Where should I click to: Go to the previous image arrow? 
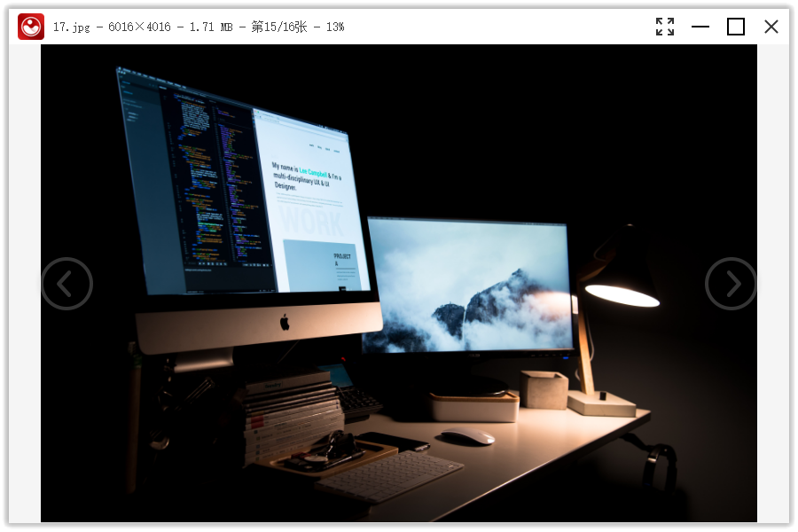pyautogui.click(x=66, y=284)
